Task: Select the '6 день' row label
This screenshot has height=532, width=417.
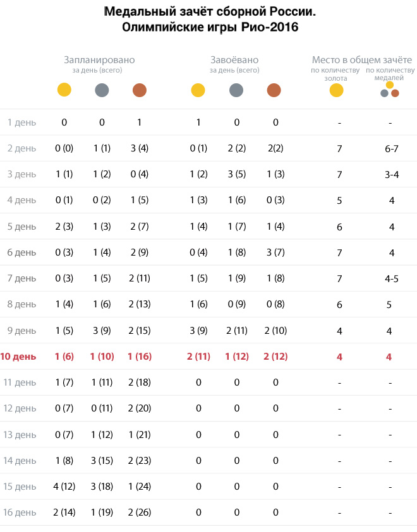Action: tap(21, 252)
